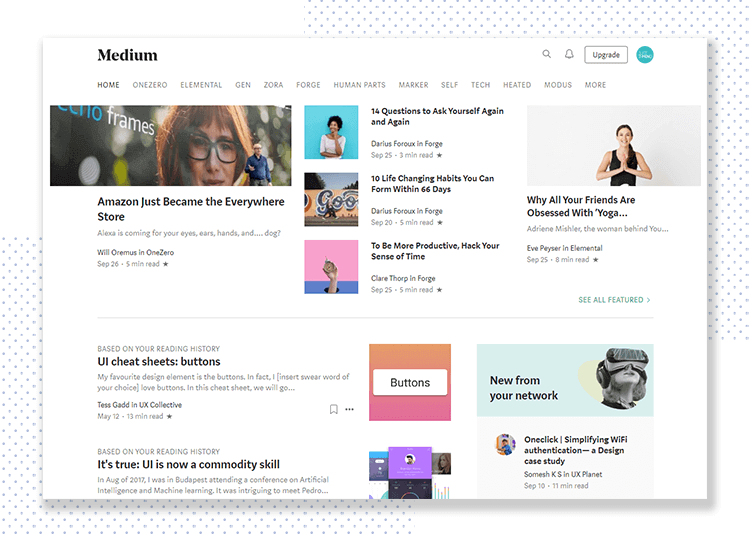This screenshot has width=750, height=536.
Task: Click 'Sep 26 · 5 min read' text
Action: point(128,263)
